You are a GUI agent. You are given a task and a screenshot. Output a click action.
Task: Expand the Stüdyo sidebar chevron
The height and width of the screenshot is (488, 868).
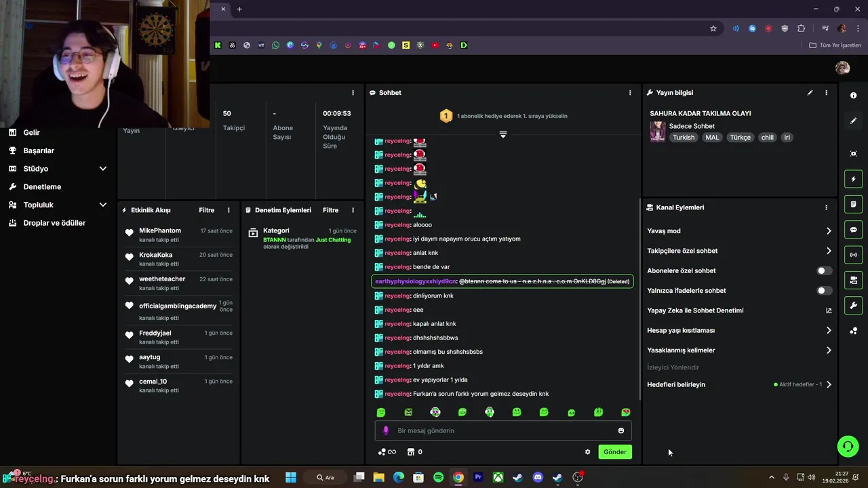tap(103, 169)
